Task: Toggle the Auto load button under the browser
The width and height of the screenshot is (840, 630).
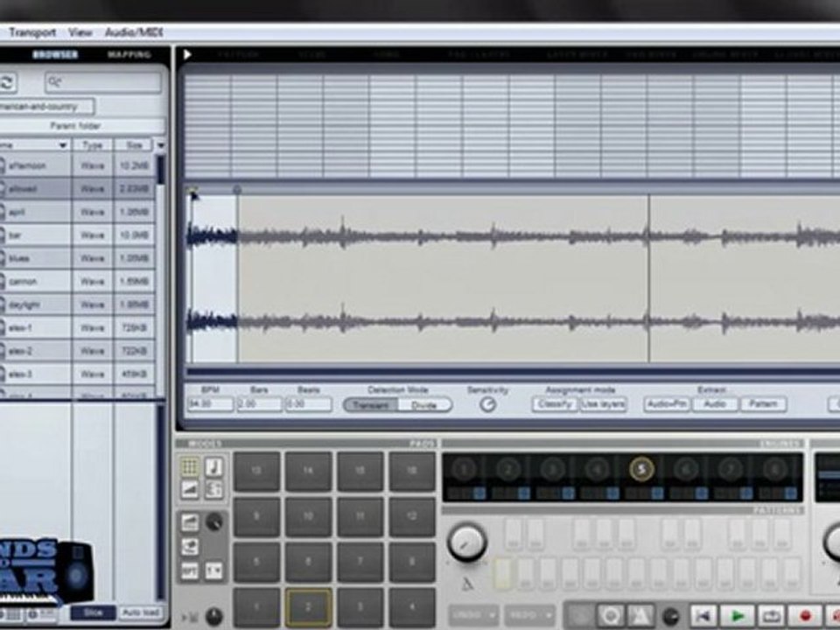Action: coord(141,612)
